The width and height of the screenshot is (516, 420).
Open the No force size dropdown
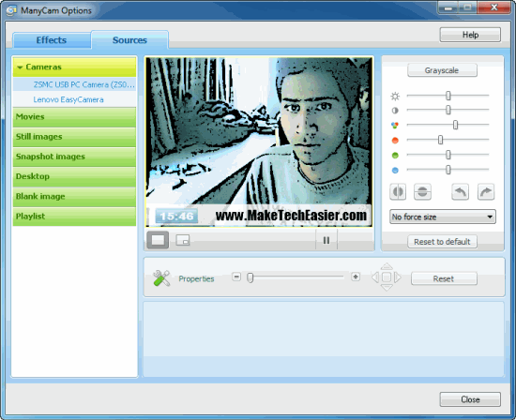[x=443, y=217]
